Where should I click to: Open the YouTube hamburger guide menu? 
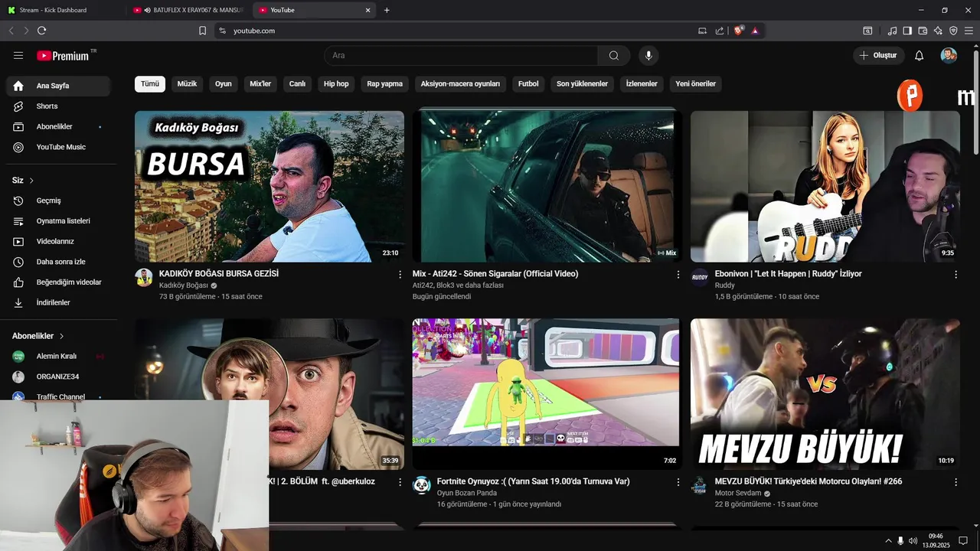[x=18, y=55]
